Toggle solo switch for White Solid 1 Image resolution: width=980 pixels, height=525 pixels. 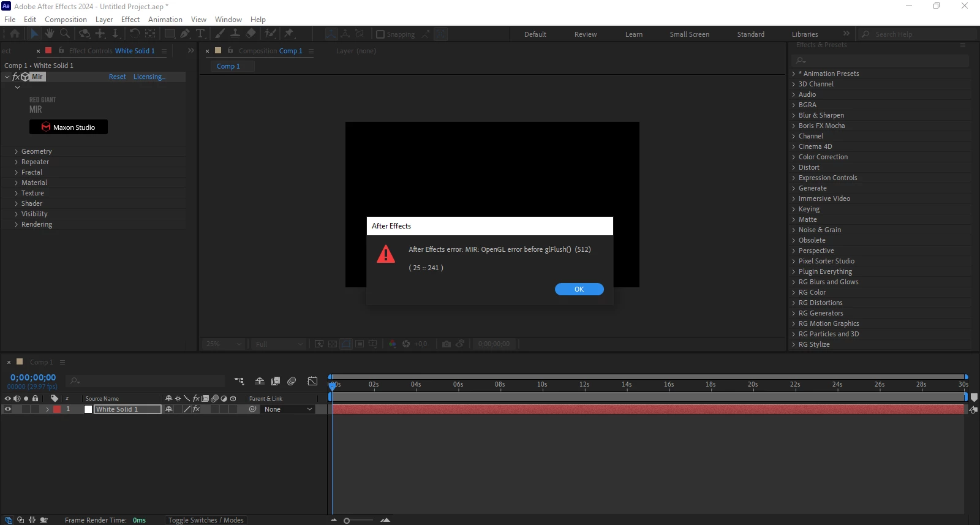point(26,409)
